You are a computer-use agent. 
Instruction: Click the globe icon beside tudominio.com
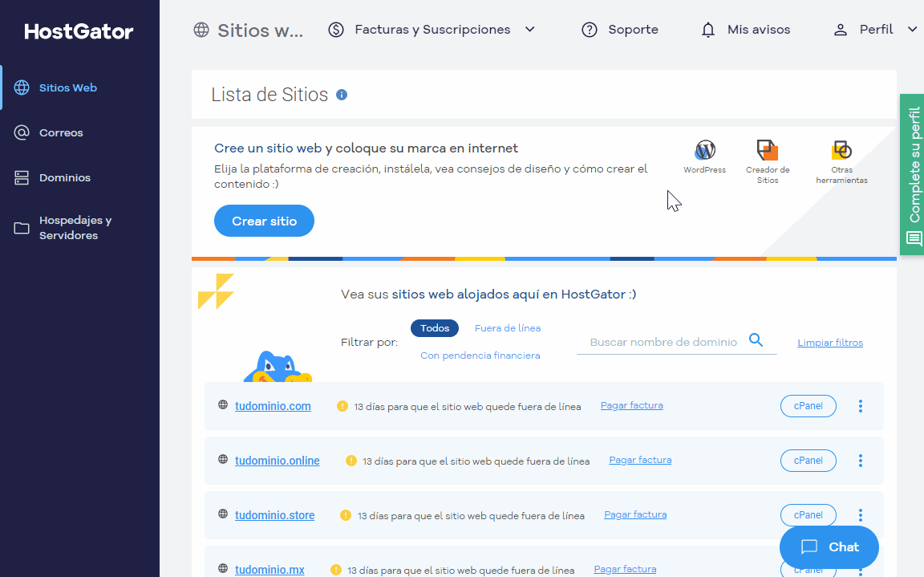point(223,404)
